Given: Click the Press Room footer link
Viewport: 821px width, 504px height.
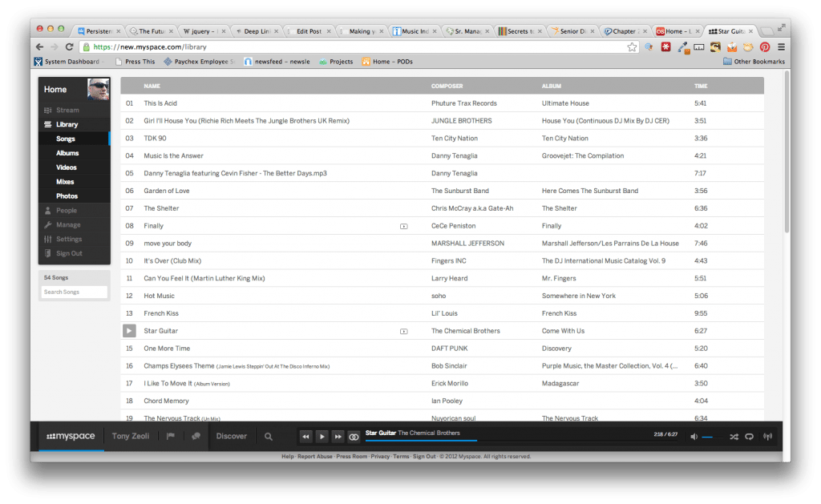Looking at the screenshot, I should tap(351, 457).
